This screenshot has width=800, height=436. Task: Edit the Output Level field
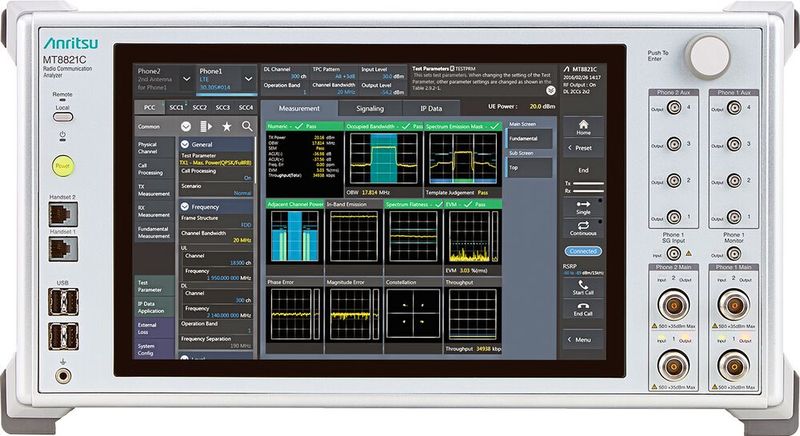[x=383, y=89]
